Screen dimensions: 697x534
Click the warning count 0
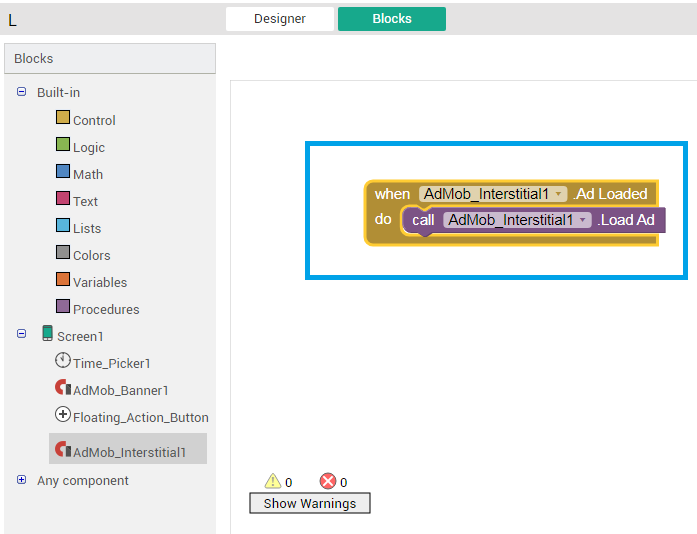[x=288, y=482]
